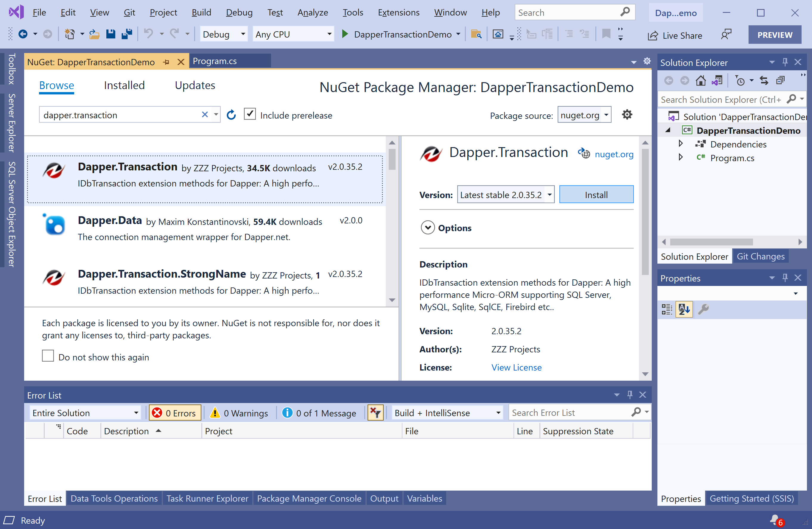This screenshot has width=812, height=529.
Task: Uncheck the Include prerelease checkbox
Action: coord(250,114)
